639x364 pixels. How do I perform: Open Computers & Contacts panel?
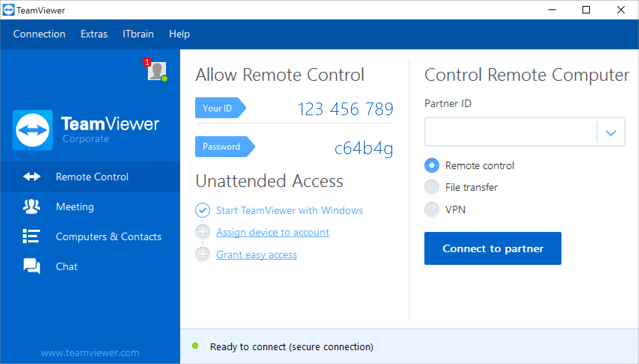[x=109, y=236]
